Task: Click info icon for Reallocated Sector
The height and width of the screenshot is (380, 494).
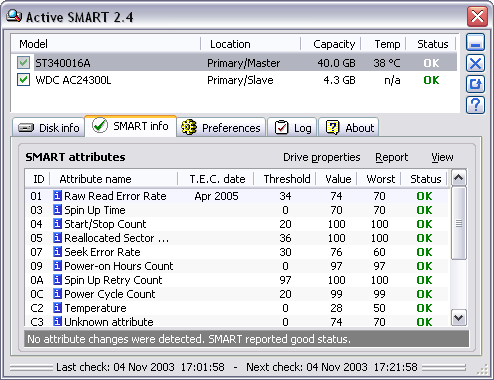Action: pos(57,238)
